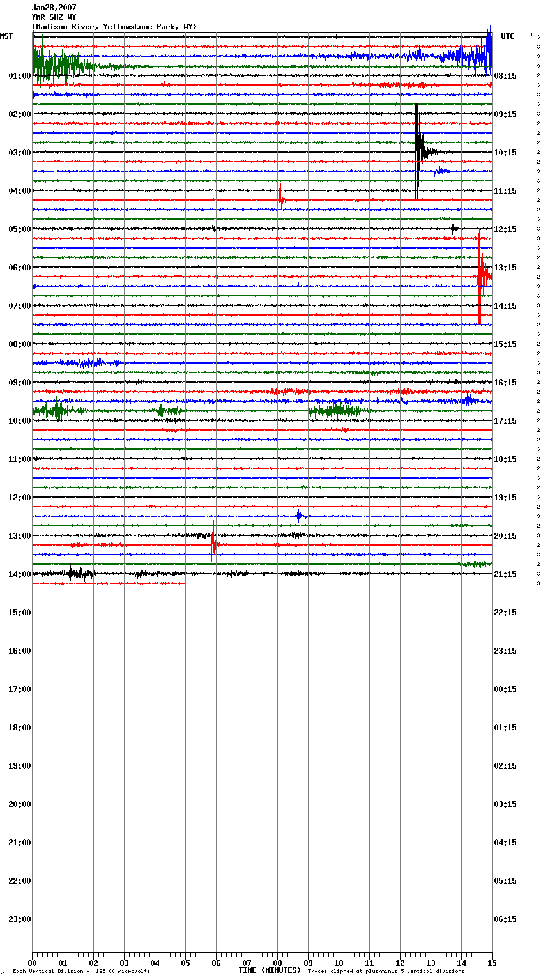The image size is (543, 980).
Task: Select the 02:00 MST time label
Action: click(x=20, y=114)
